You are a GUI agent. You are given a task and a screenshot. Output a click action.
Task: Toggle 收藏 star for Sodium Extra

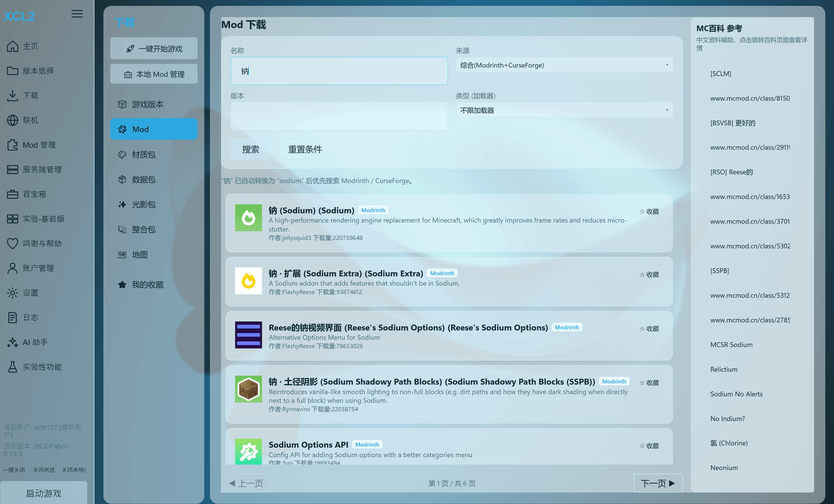click(x=649, y=275)
